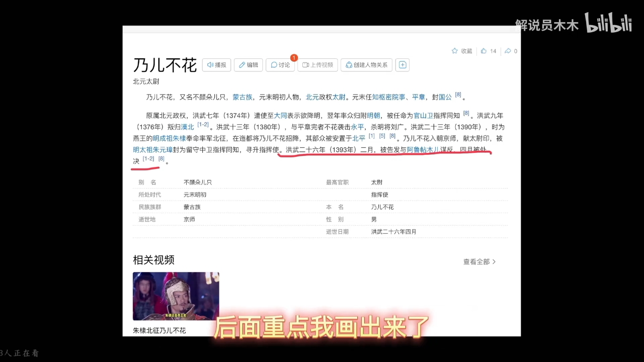Follow the 明成祖朱棣 link
This screenshot has height=362, width=644.
coord(170,138)
